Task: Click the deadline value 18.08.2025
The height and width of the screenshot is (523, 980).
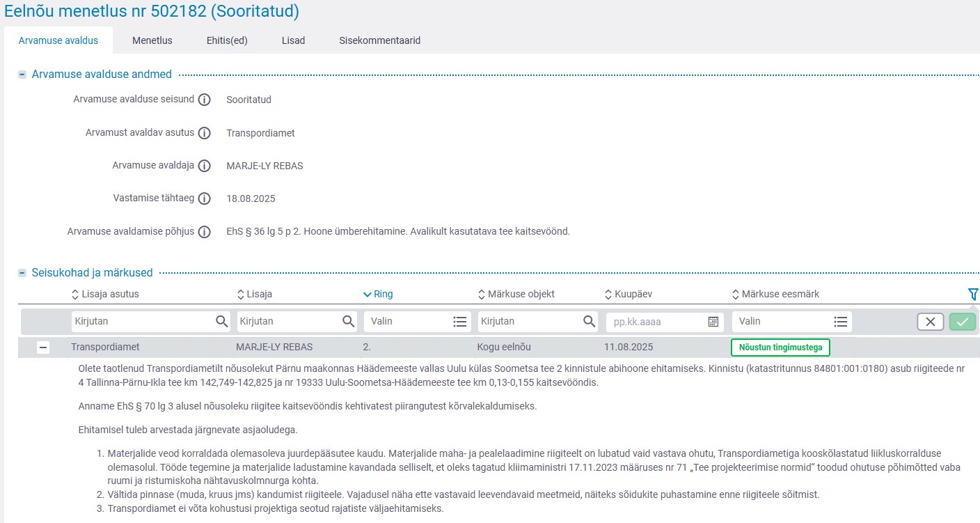Action: tap(251, 198)
